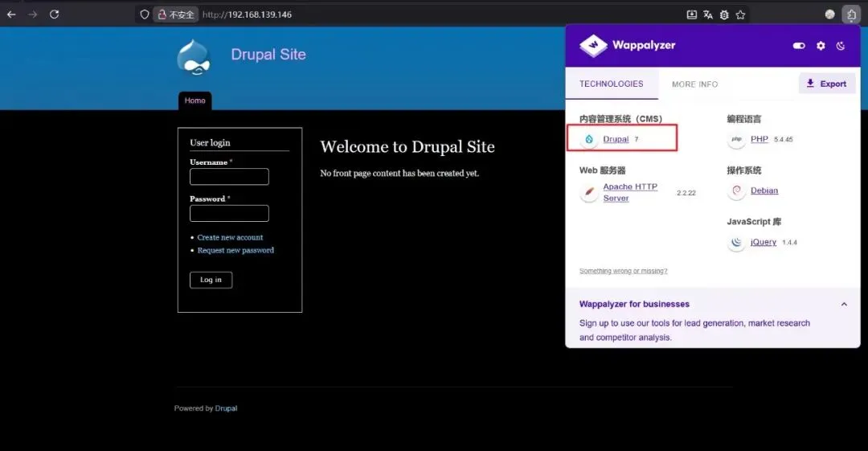This screenshot has height=451, width=868.
Task: Open the insecure connection lock icon
Action: pyautogui.click(x=162, y=14)
